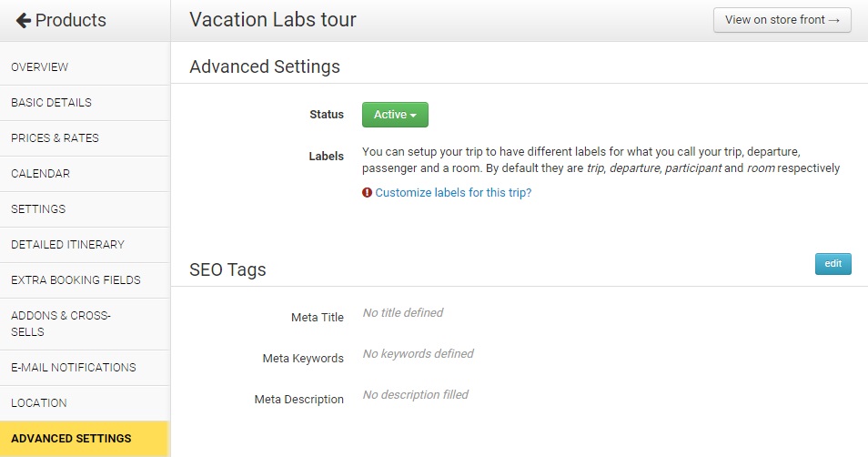Screen dimensions: 868x457
Task: Open the Calendar menu item
Action: click(x=40, y=174)
